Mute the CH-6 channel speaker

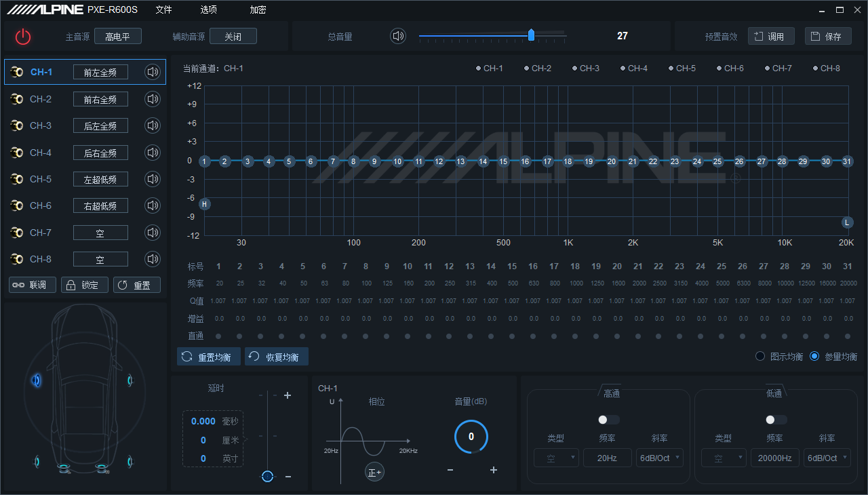(x=153, y=205)
